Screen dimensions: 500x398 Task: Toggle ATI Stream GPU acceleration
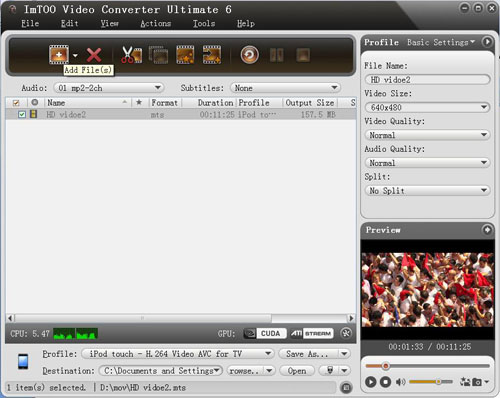tap(311, 333)
